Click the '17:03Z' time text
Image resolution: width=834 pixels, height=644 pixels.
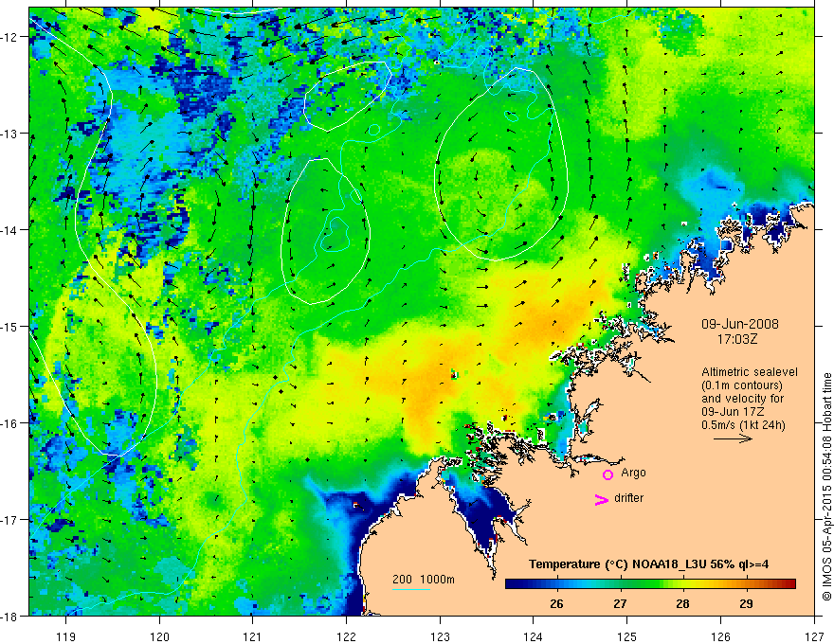pyautogui.click(x=736, y=339)
